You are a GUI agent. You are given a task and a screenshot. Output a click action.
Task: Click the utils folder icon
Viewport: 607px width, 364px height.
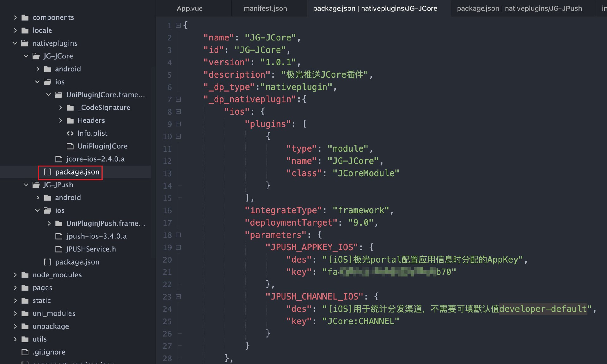[25, 339]
